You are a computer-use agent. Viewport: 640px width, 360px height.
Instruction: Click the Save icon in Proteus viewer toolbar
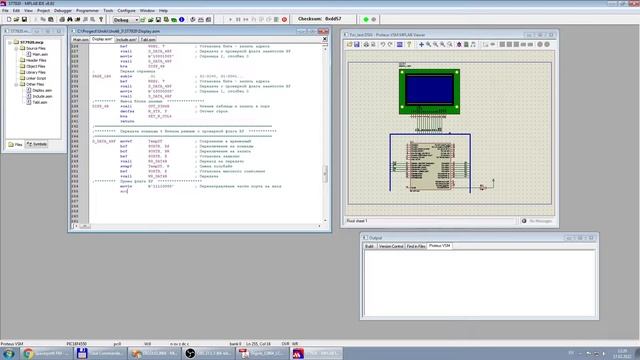tap(357, 44)
